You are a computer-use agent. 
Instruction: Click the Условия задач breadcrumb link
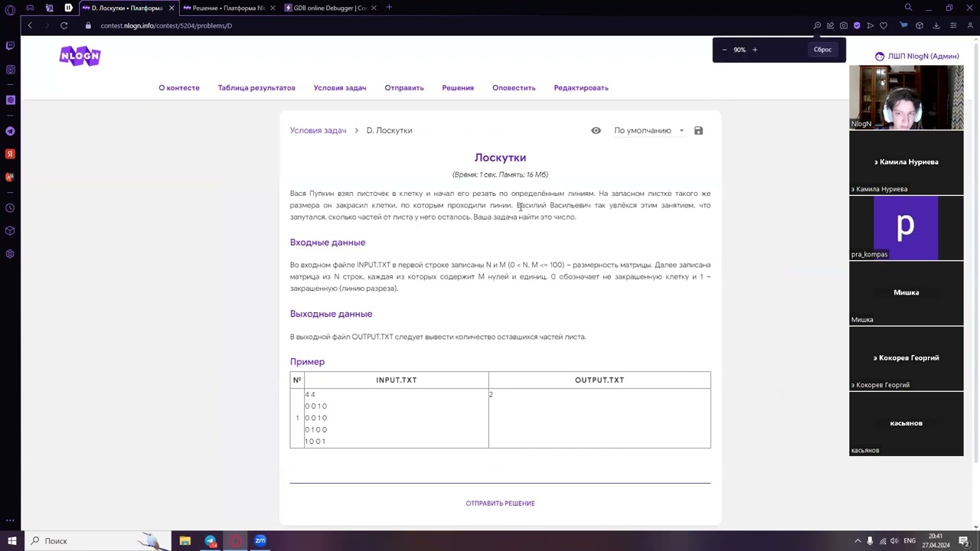pyautogui.click(x=318, y=131)
